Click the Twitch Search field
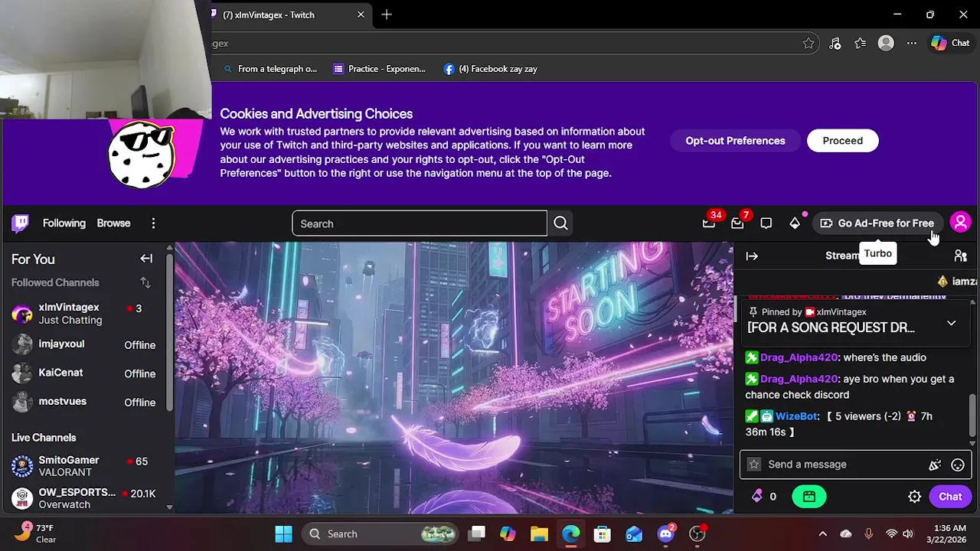This screenshot has width=980, height=551. (420, 223)
